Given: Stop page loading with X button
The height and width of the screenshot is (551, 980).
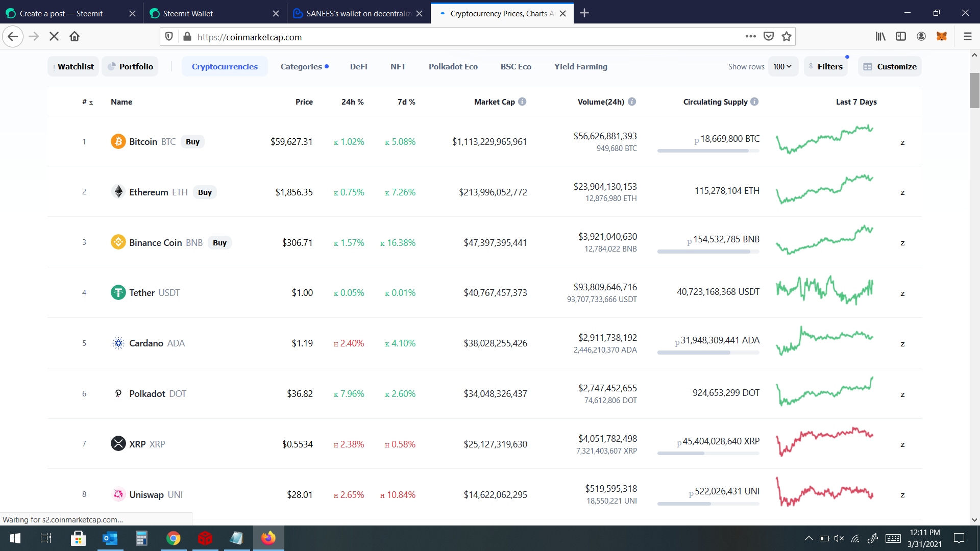Looking at the screenshot, I should click(54, 36).
